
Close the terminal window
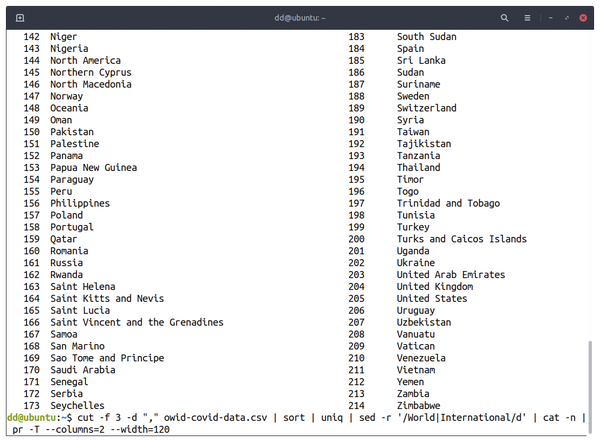click(583, 18)
